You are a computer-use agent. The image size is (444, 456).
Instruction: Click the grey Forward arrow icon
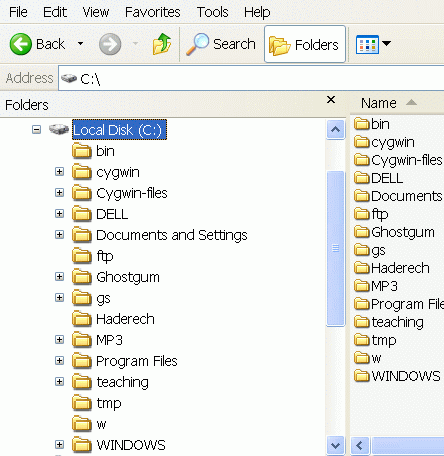click(110, 44)
